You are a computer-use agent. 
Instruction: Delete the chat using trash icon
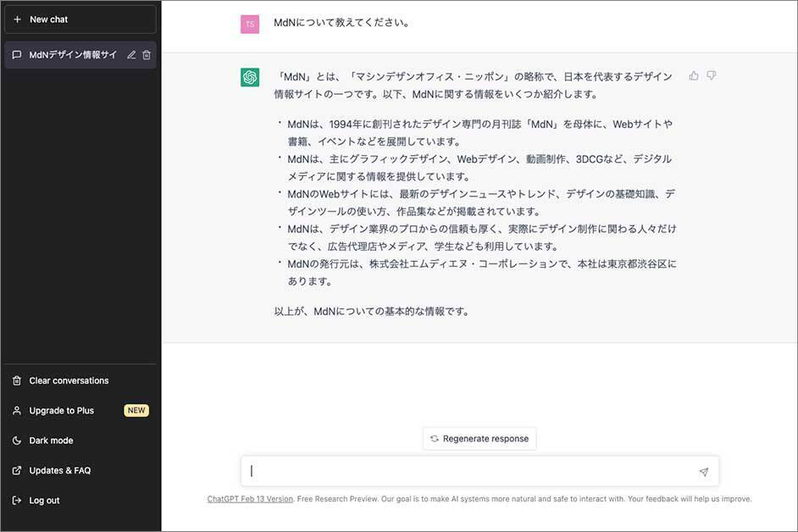147,55
